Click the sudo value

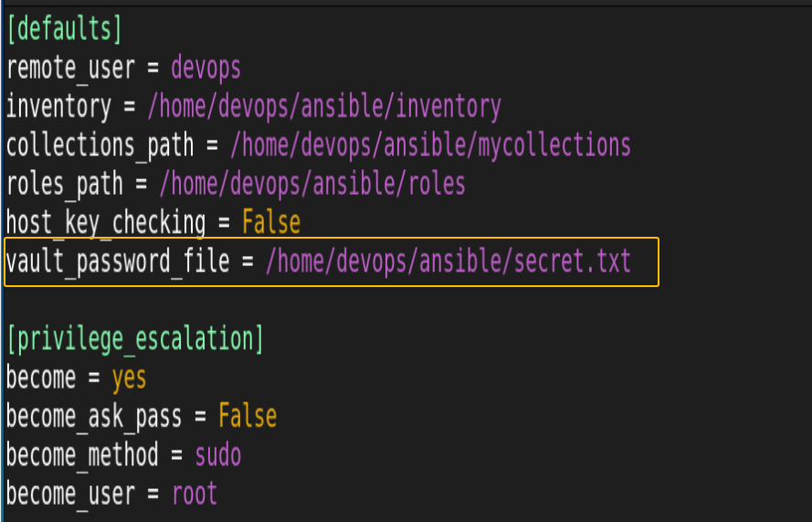coord(218,455)
